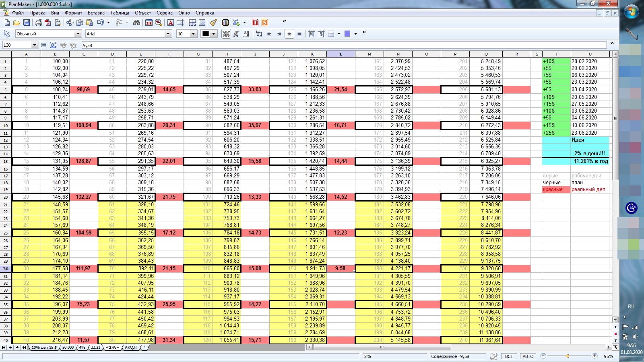This screenshot has width=644, height=362.
Task: Open file with the folder icon
Action: 17,23
